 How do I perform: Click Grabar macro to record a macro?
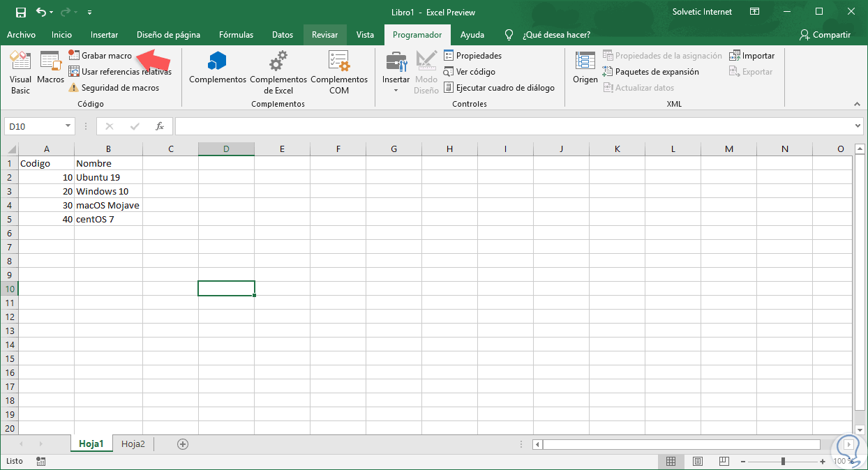[100, 55]
